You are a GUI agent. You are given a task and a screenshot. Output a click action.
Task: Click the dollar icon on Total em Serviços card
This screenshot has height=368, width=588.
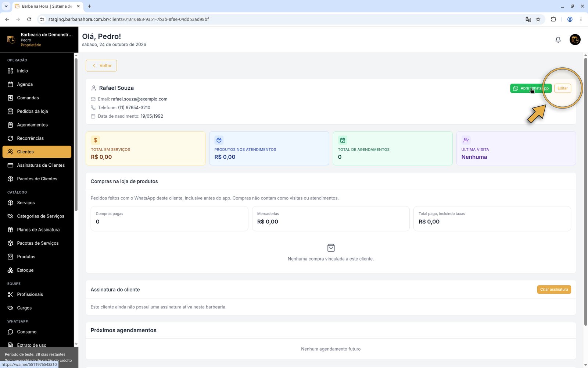(96, 140)
